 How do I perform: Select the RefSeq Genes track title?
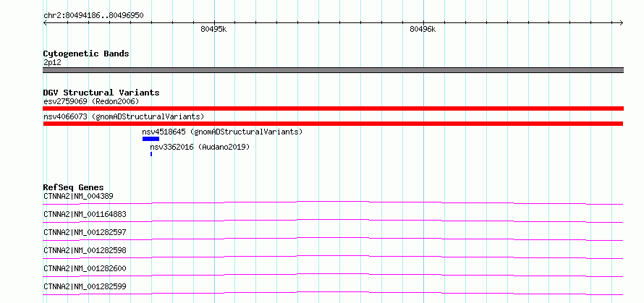74,187
